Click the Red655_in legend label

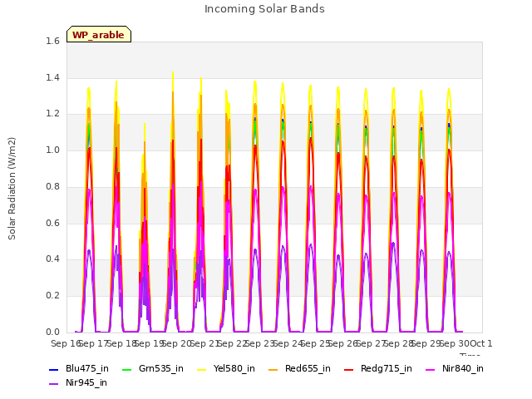pyautogui.click(x=308, y=368)
